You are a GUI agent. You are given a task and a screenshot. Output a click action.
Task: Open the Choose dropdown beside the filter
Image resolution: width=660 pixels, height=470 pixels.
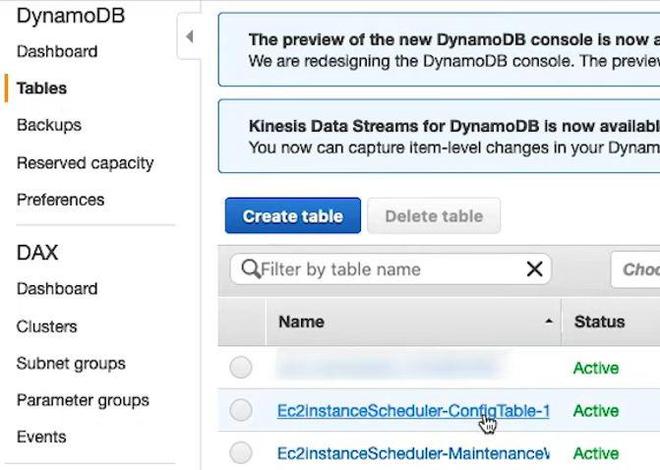click(636, 269)
